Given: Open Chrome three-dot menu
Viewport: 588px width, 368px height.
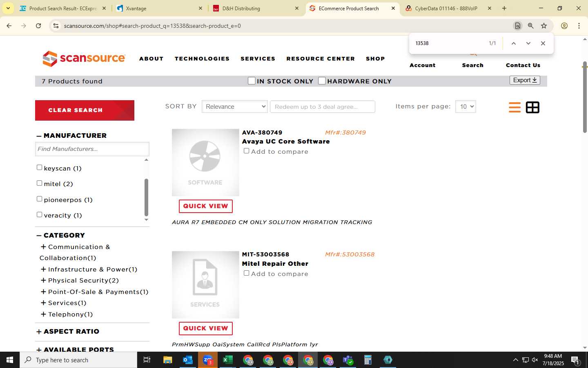Looking at the screenshot, I should tap(579, 26).
